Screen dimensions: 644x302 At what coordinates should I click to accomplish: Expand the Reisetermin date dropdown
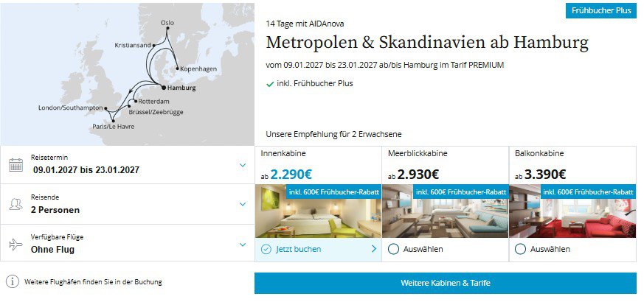point(242,165)
